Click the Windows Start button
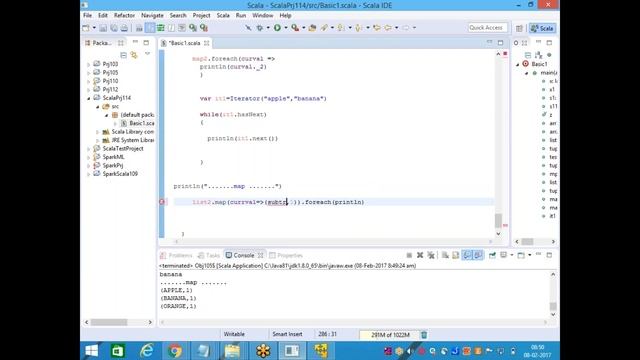The width and height of the screenshot is (640, 360). click(x=92, y=351)
